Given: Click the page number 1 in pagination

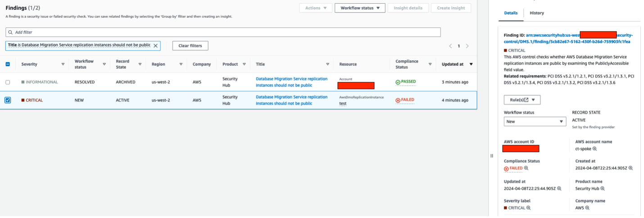Looking at the screenshot, I should click(459, 46).
